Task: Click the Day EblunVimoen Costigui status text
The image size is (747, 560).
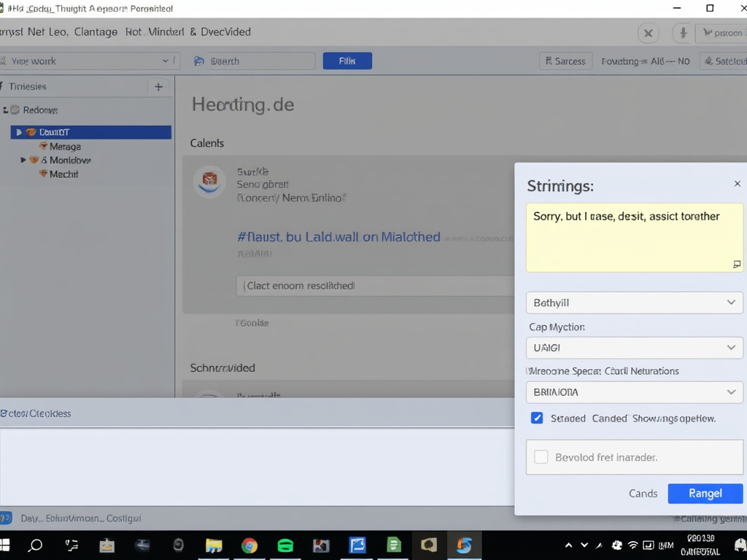Action: point(81,518)
